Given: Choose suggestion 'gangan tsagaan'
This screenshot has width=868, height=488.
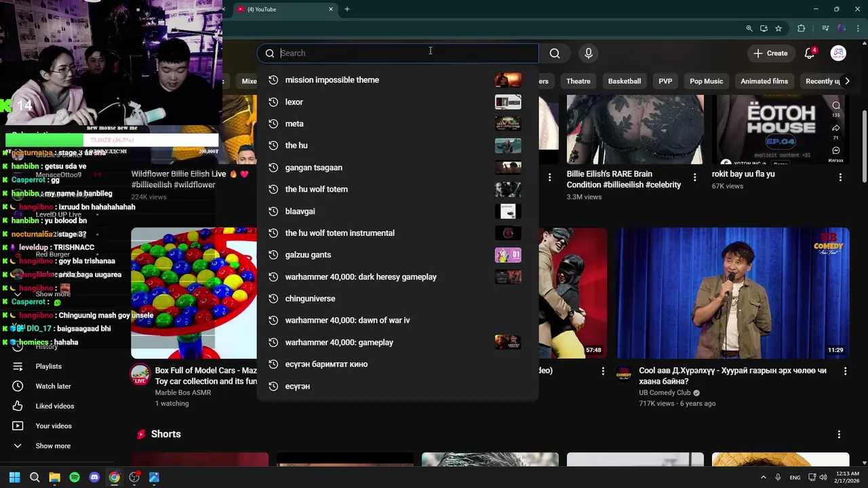Looking at the screenshot, I should 397,167.
